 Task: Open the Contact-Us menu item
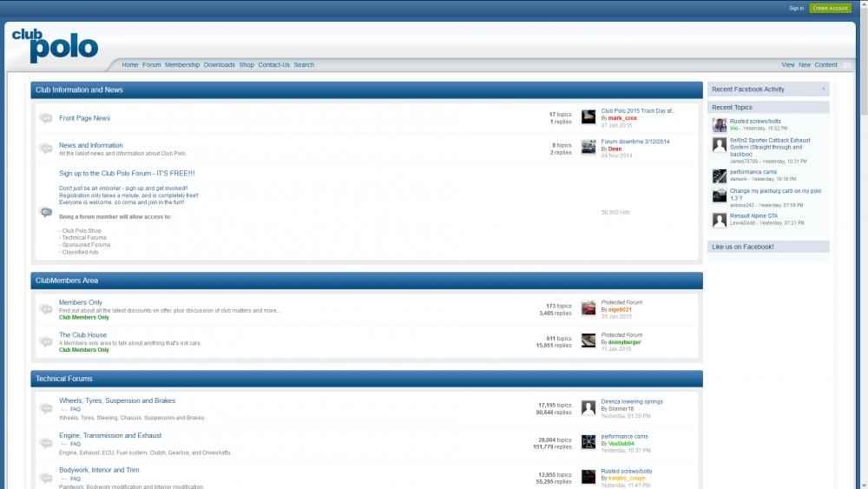click(x=273, y=65)
